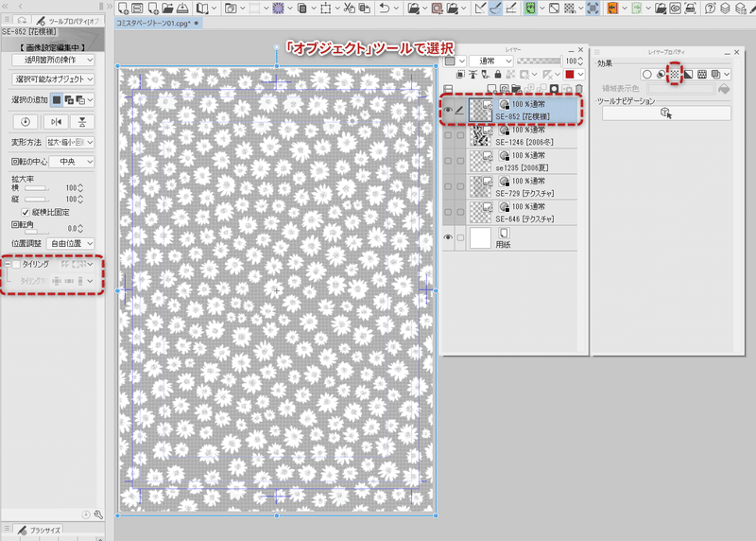Click the New layer folder icon in the layer panel

click(x=516, y=89)
